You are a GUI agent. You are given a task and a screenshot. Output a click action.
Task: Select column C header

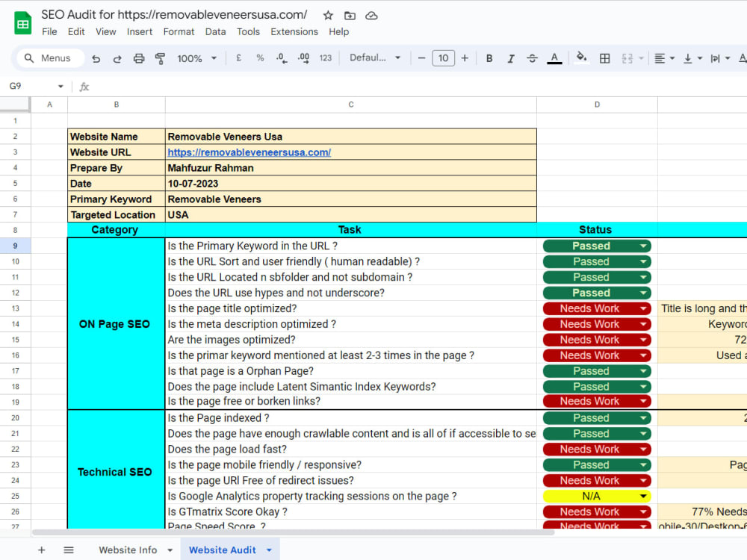point(350,105)
